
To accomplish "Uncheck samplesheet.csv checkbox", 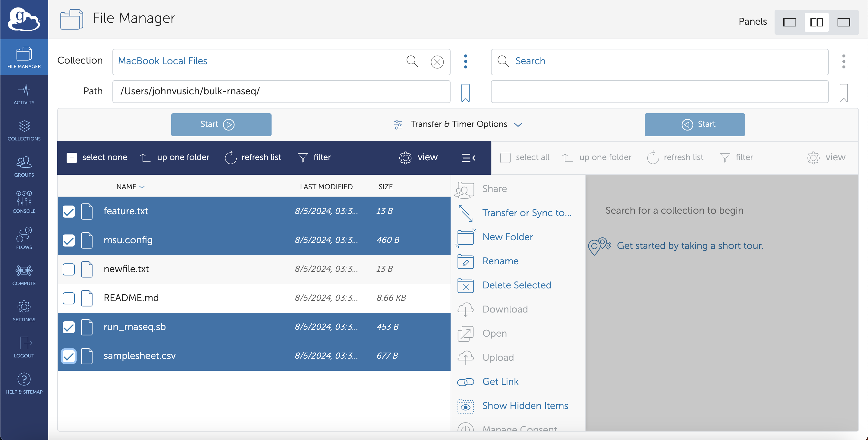I will pos(69,357).
